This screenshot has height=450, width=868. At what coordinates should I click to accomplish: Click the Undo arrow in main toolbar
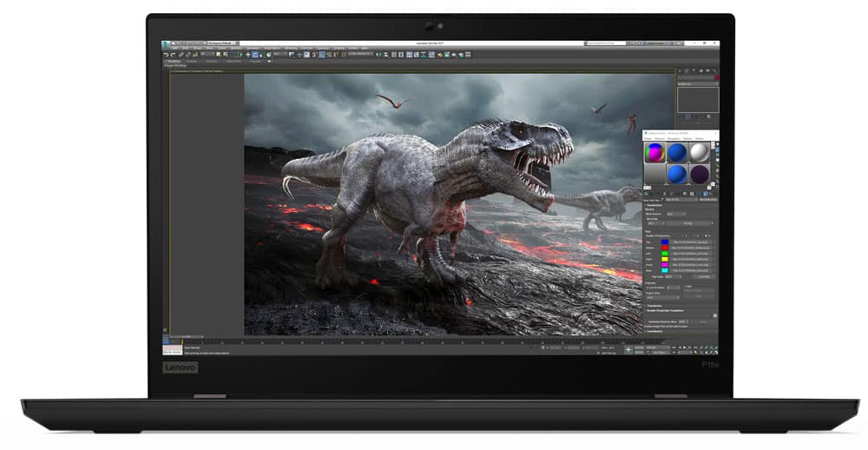(166, 55)
